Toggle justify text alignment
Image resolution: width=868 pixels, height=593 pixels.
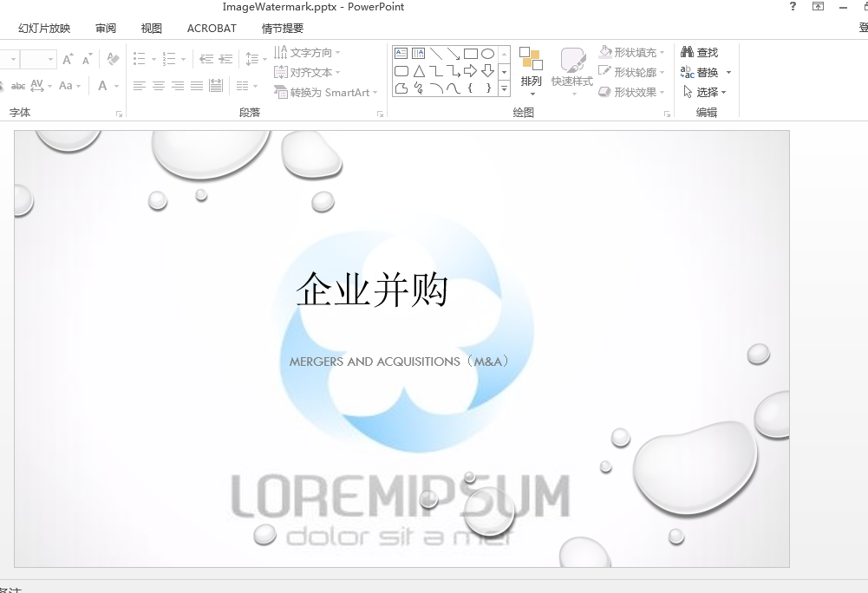(197, 86)
